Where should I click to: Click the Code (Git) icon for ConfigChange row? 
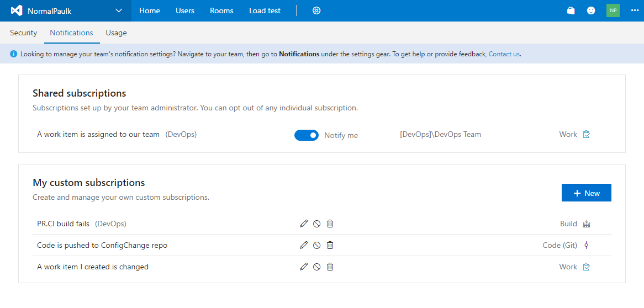coord(587,245)
